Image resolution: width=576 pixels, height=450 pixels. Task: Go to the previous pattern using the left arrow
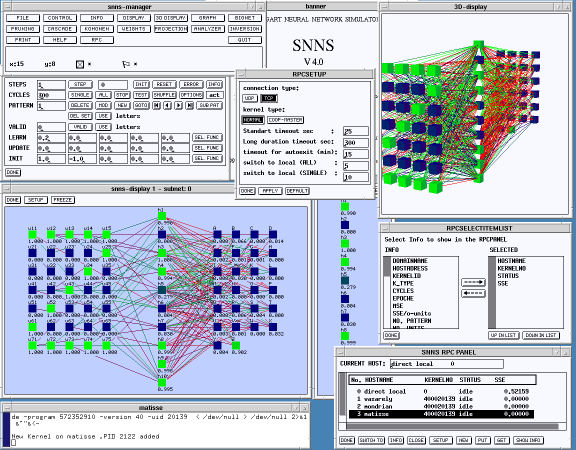[x=168, y=105]
